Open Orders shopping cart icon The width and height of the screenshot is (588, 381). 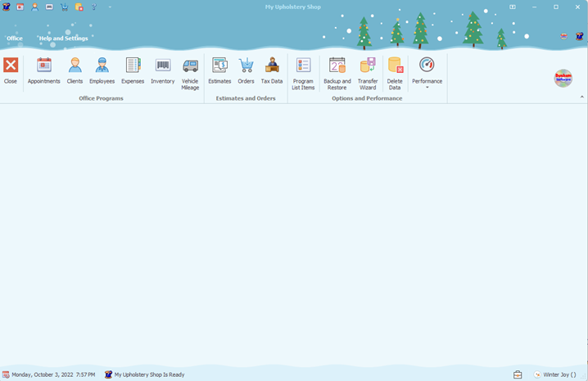click(x=246, y=70)
